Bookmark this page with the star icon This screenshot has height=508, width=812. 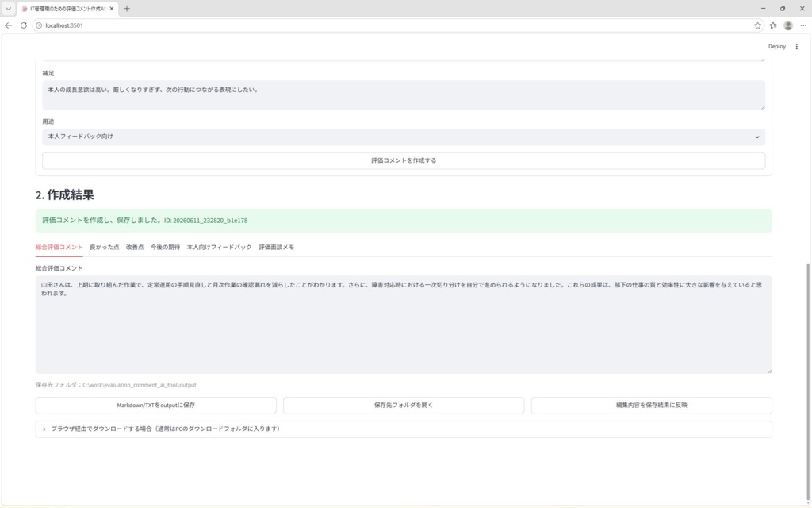(757, 25)
